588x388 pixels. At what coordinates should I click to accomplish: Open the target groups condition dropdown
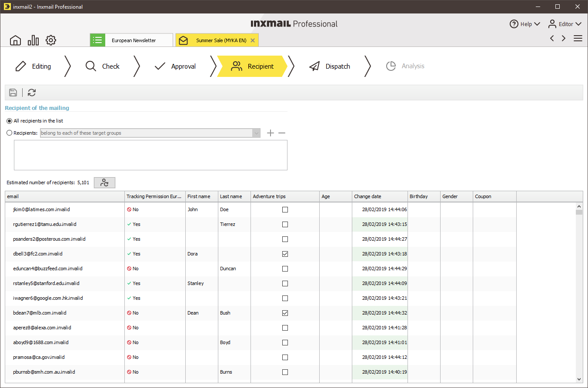pyautogui.click(x=150, y=133)
